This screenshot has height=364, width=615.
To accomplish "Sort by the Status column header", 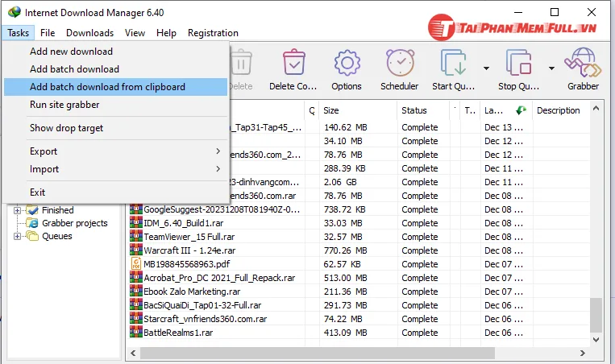I will pyautogui.click(x=423, y=110).
